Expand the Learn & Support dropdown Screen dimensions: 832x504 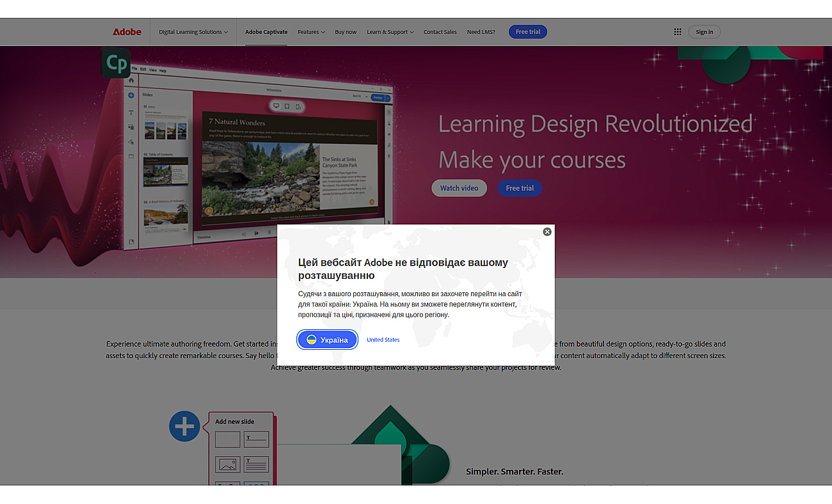pyautogui.click(x=390, y=32)
